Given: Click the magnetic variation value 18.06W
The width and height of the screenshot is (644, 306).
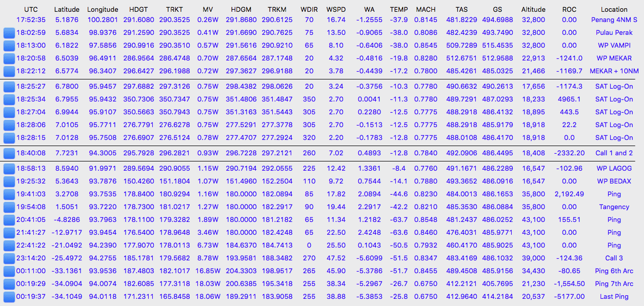Looking at the screenshot, I should (208, 297).
